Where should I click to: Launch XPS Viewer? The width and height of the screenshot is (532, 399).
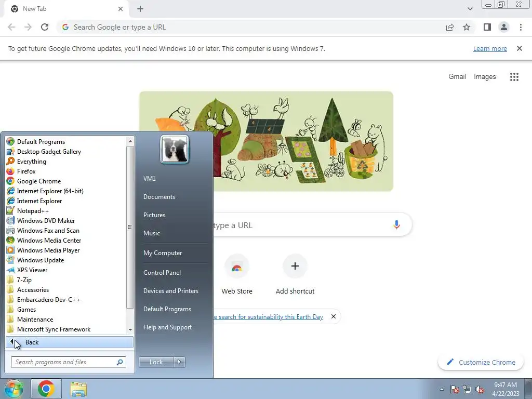tap(32, 270)
